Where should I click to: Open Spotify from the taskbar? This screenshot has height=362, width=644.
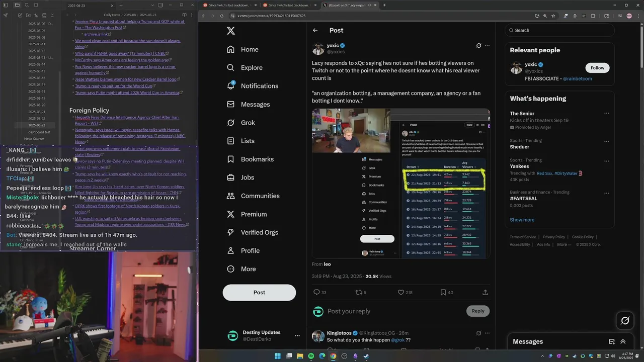311,356
